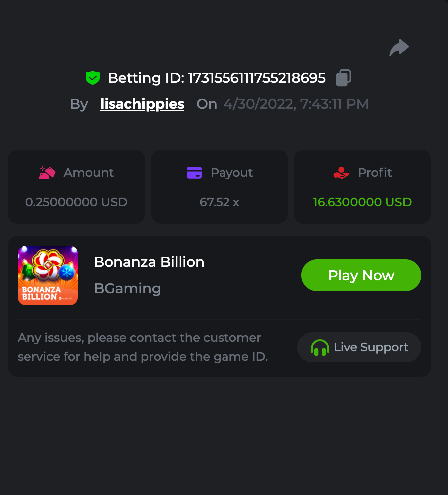Viewport: 448px width, 495px height.
Task: Click the customer service help message text
Action: (143, 347)
